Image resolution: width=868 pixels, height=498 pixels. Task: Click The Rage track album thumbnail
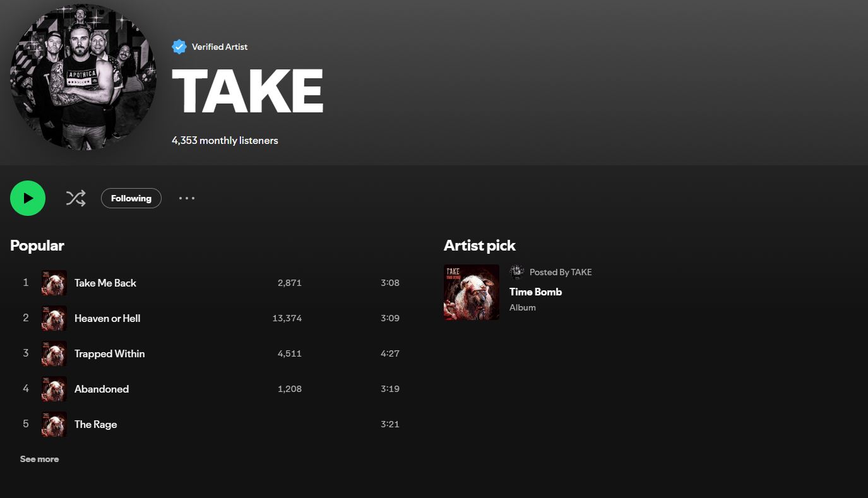tap(54, 424)
